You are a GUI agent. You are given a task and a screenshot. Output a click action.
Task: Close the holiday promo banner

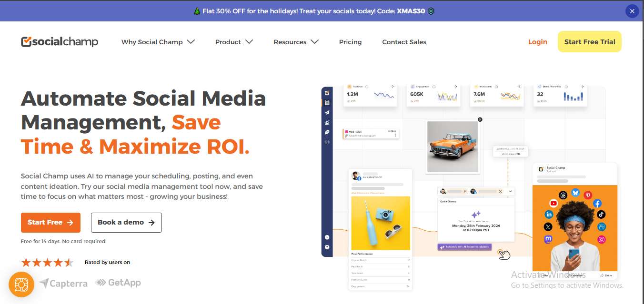tap(632, 11)
